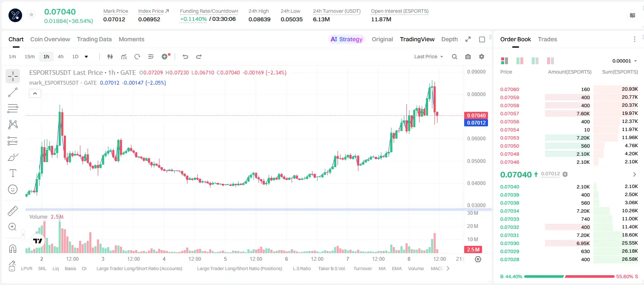
Task: Open the 0.00001 price precision dropdown
Action: [624, 61]
